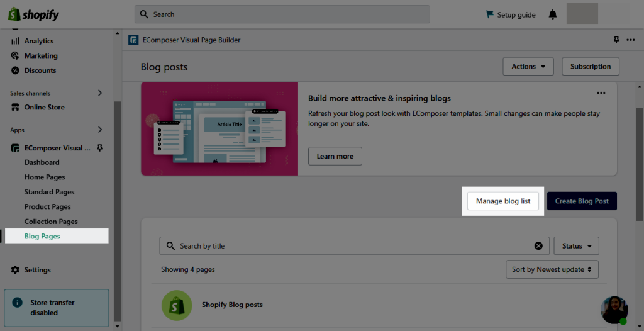Open app header three-dot menu

pyautogui.click(x=630, y=40)
